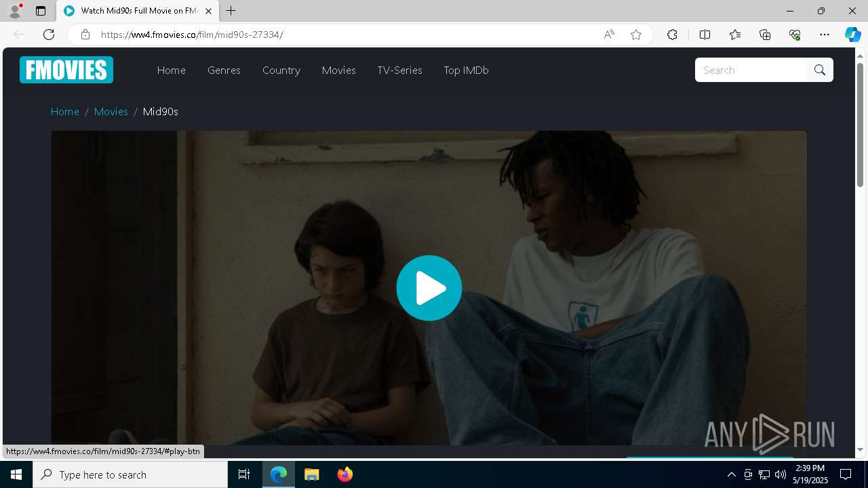The width and height of the screenshot is (868, 488).
Task: View site information lock icon
Action: pos(85,35)
